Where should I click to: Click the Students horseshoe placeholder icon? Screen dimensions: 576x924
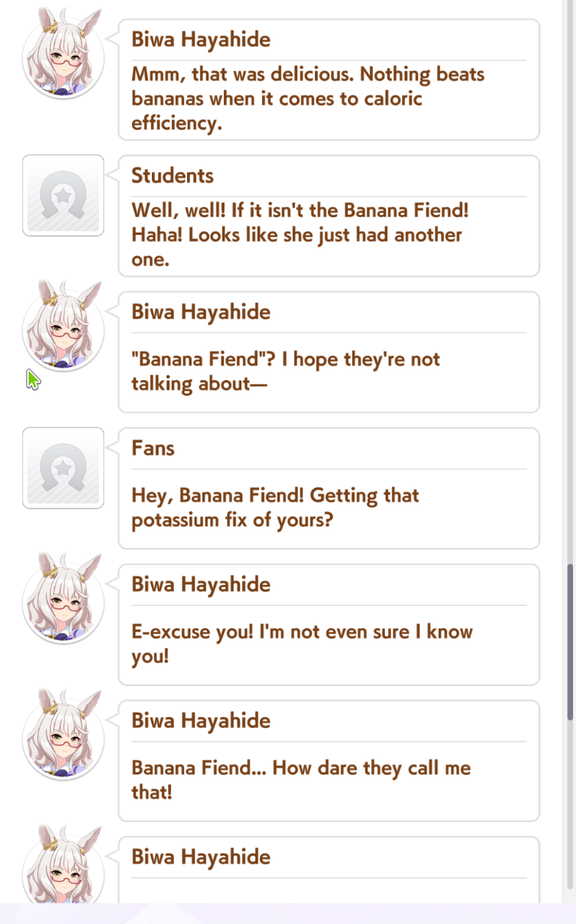[63, 195]
